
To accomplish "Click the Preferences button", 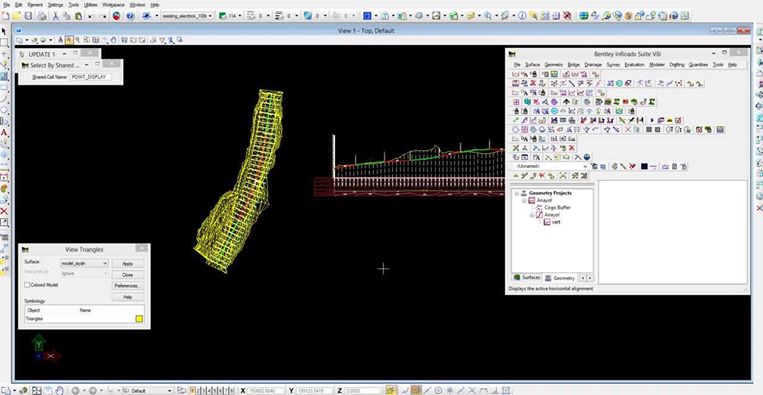I will pyautogui.click(x=127, y=286).
